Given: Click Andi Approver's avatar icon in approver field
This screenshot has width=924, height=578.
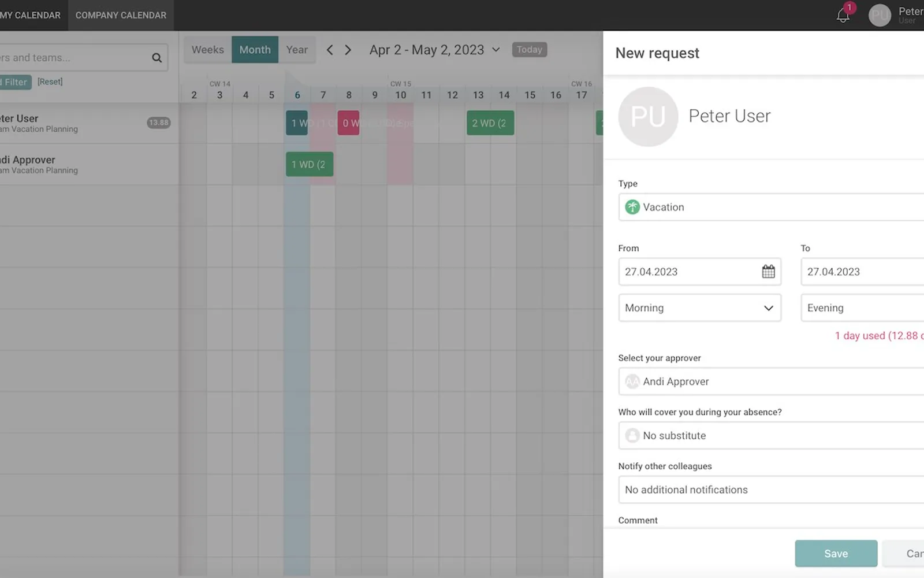Looking at the screenshot, I should pyautogui.click(x=632, y=381).
